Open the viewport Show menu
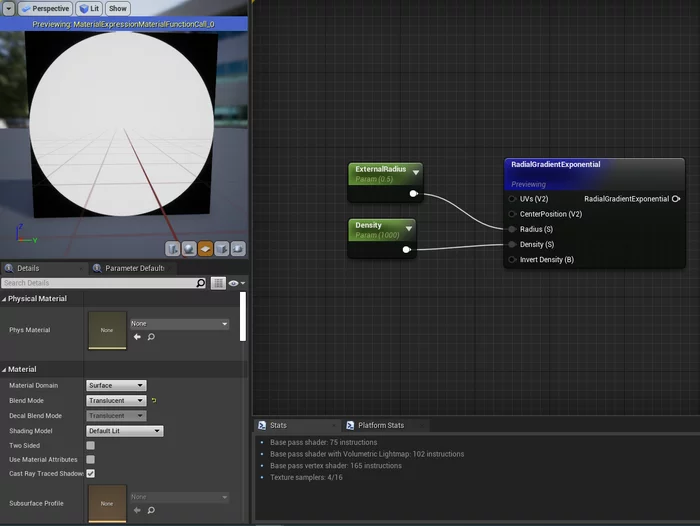 pos(118,8)
